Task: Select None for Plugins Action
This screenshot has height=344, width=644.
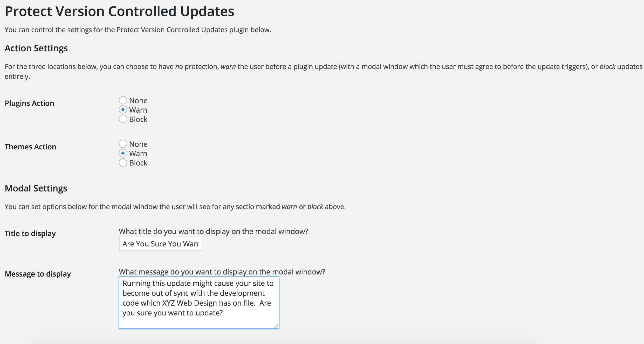Action: click(123, 100)
